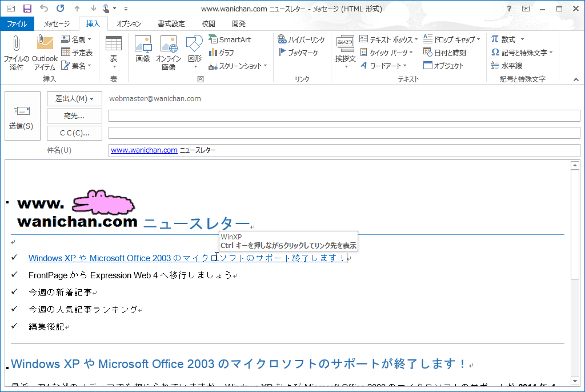This screenshot has width=585, height=392.
Task: Switch to the Options (オプション) tab
Action: click(x=129, y=23)
